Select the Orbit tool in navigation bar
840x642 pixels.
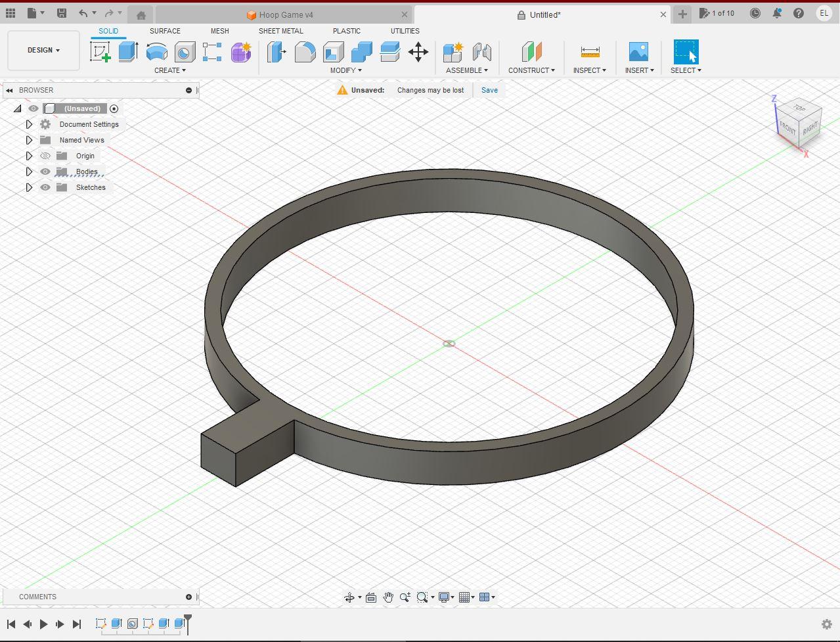(x=350, y=597)
